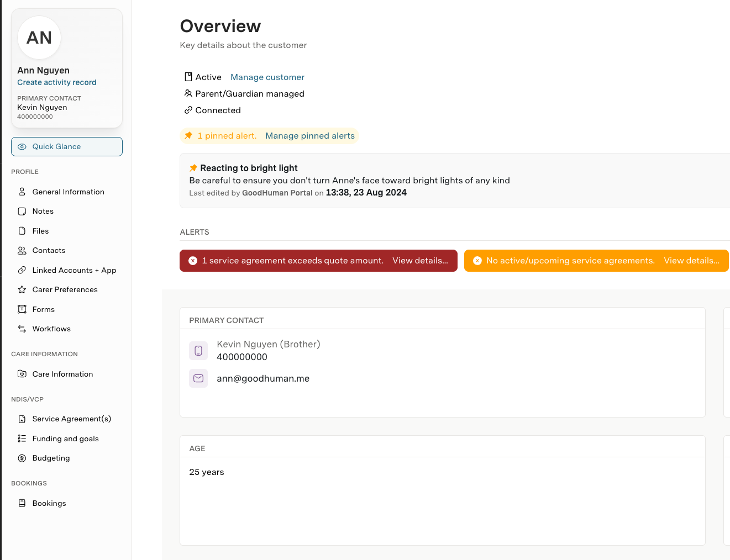Image resolution: width=730 pixels, height=560 pixels.
Task: Click the Files document icon
Action: tap(22, 231)
